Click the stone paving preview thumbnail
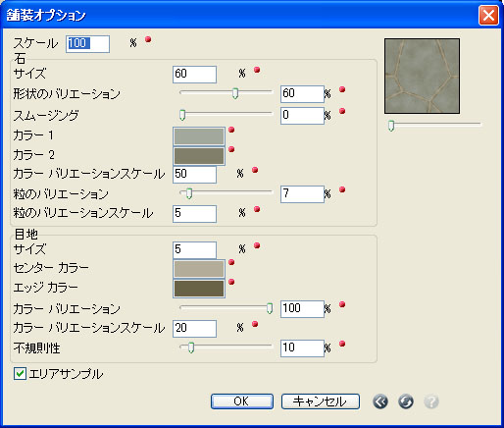 422,76
